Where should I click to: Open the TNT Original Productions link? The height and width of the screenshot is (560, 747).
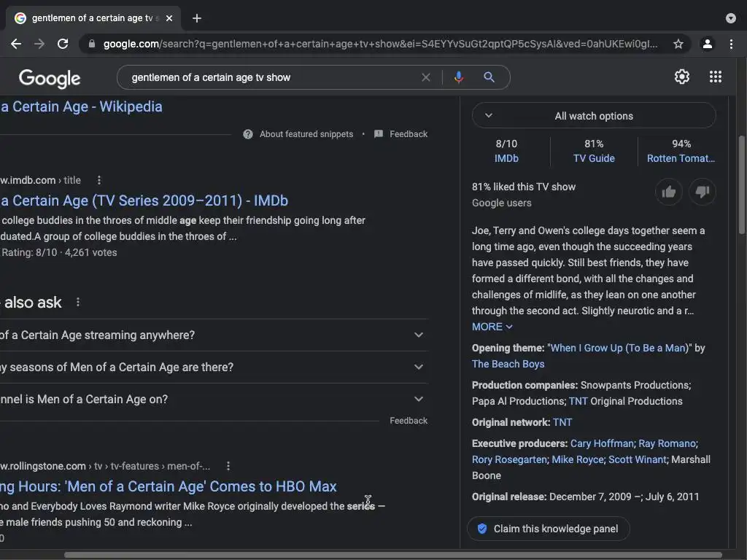[578, 401]
